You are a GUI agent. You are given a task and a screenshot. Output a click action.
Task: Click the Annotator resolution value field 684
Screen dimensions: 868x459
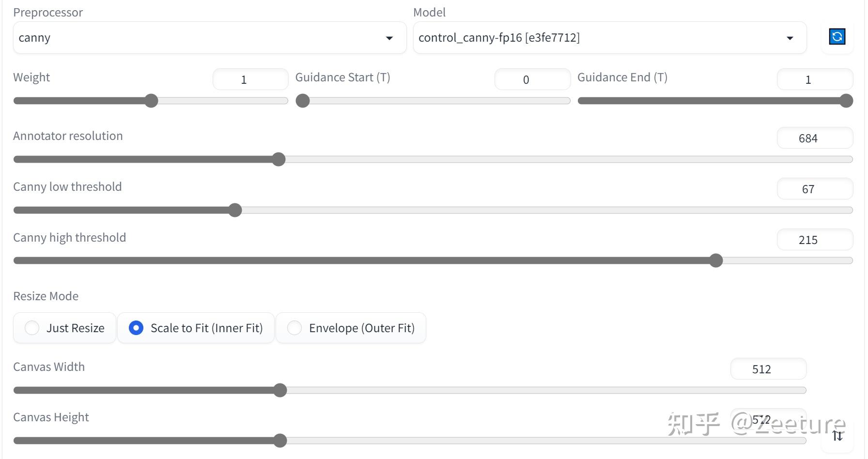coord(815,138)
